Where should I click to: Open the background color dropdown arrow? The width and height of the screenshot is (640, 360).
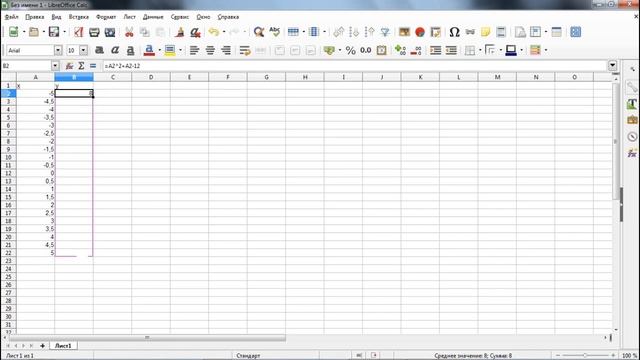pyautogui.click(x=180, y=50)
